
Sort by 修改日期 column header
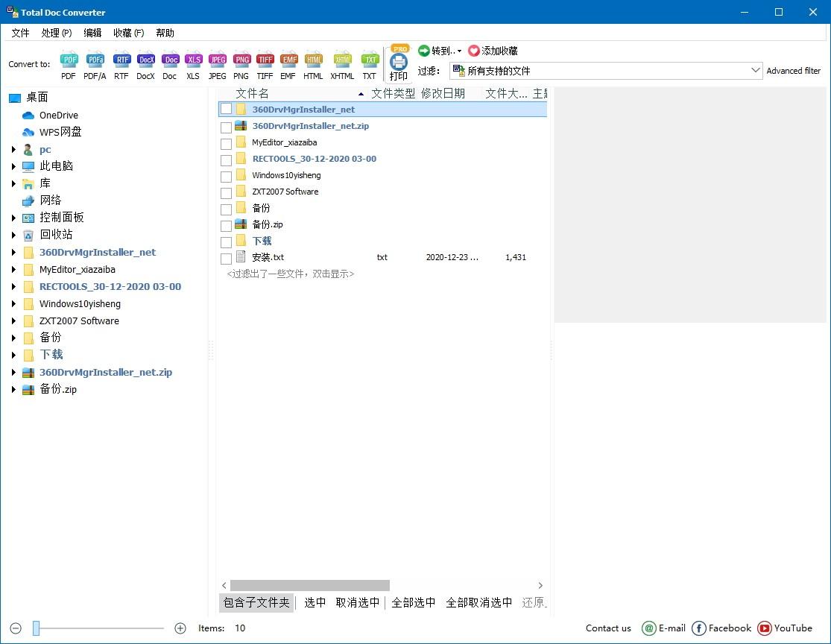point(443,94)
